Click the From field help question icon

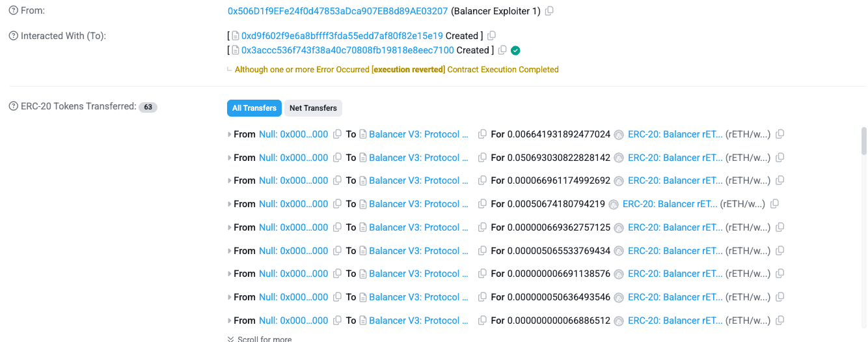point(14,11)
